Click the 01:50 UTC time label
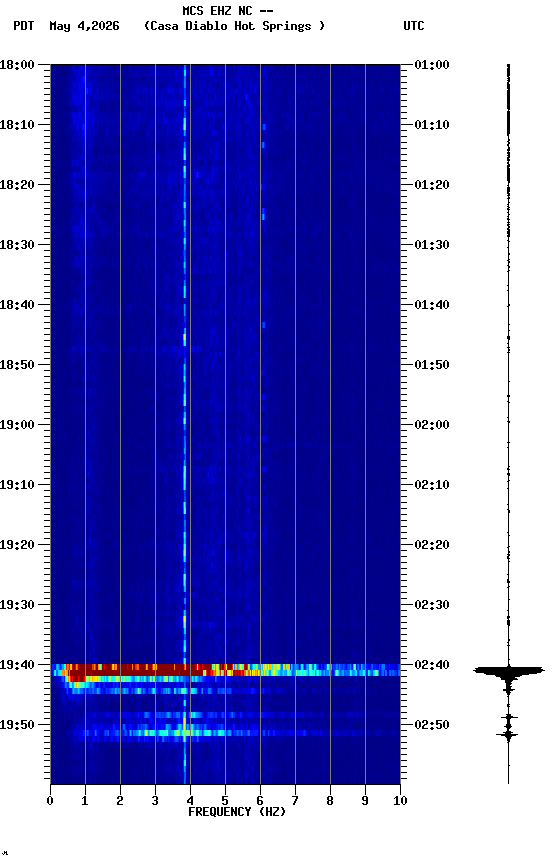The height and width of the screenshot is (864, 552). tap(432, 365)
